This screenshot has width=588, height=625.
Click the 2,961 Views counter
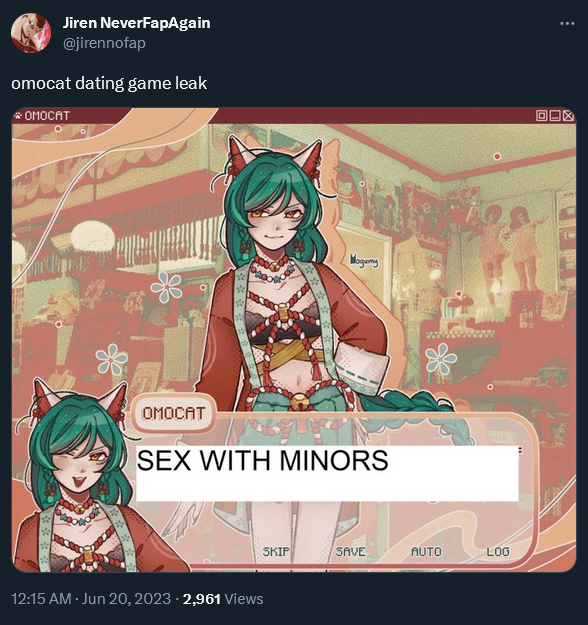point(223,599)
